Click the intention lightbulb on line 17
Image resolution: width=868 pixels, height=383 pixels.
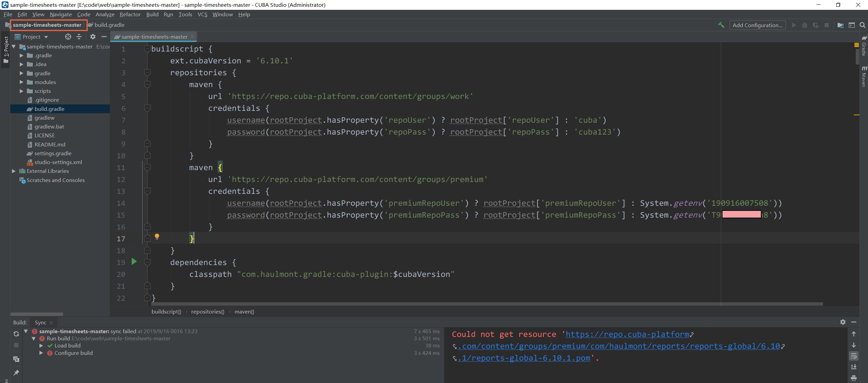(157, 236)
